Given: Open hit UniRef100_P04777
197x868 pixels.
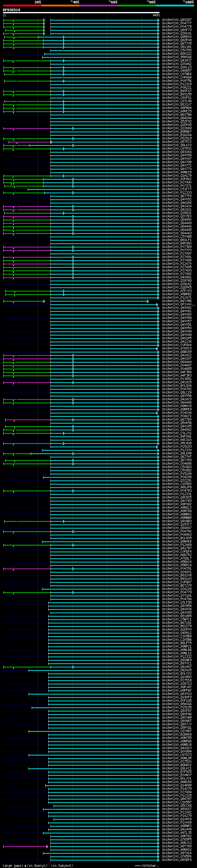Looking at the screenshot, I should [x=177, y=23].
